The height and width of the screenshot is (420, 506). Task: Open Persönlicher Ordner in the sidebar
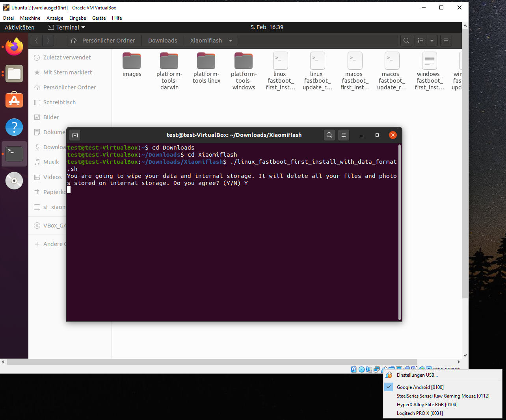pos(70,87)
